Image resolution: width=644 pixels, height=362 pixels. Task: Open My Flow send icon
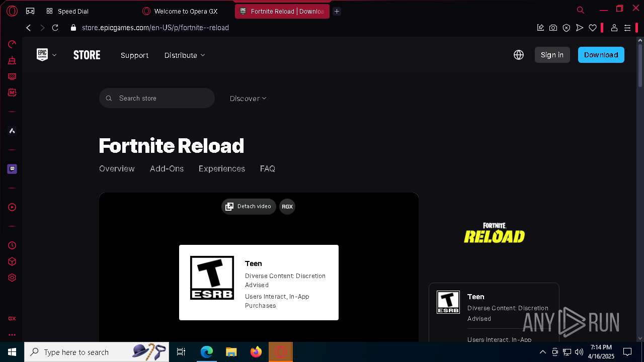coord(580,28)
